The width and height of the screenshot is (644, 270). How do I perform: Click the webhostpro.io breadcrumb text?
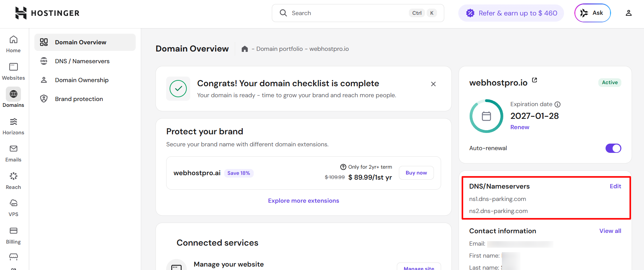click(x=329, y=49)
